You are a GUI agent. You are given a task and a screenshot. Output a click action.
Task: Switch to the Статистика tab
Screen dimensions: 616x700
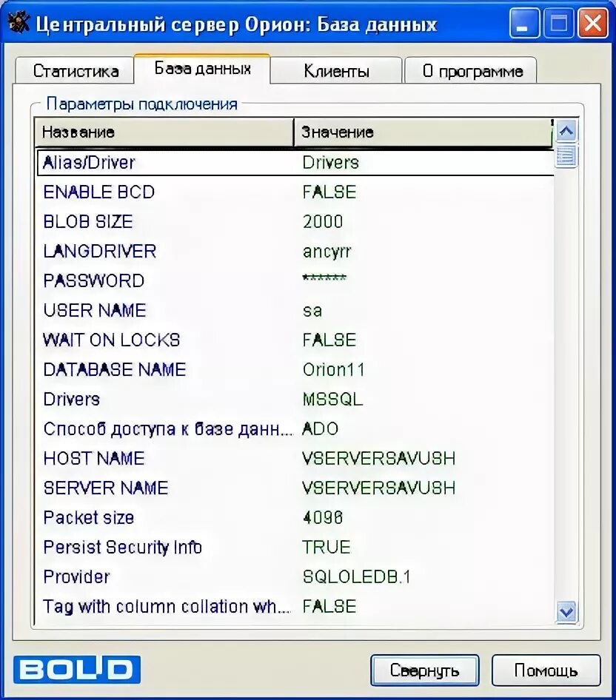pyautogui.click(x=75, y=70)
